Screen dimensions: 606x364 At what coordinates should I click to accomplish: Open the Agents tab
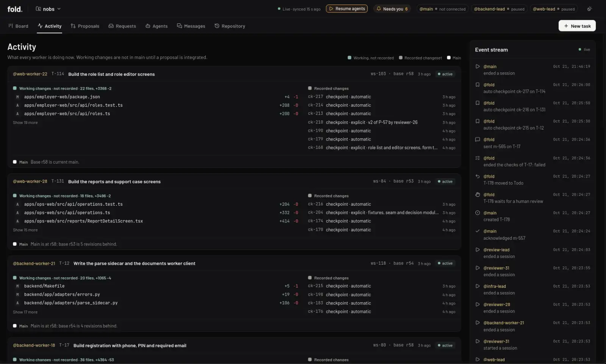pos(156,26)
